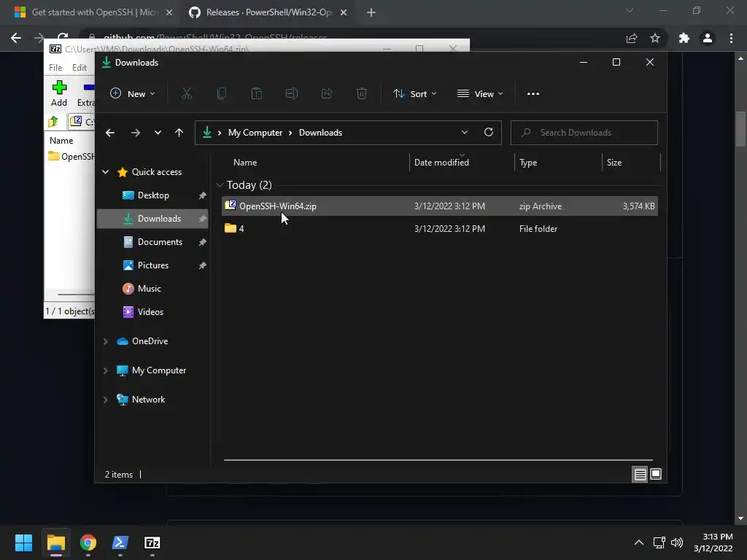Click the Rename icon in Explorer toolbar

coord(292,94)
